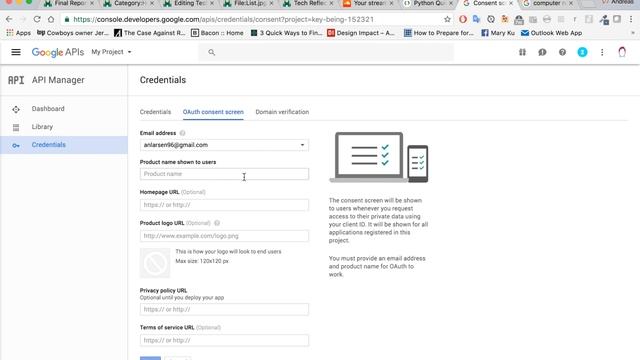Open the Cowboys owner Jer bookmark
Image resolution: width=640 pixels, height=360 pixels.
[73, 33]
